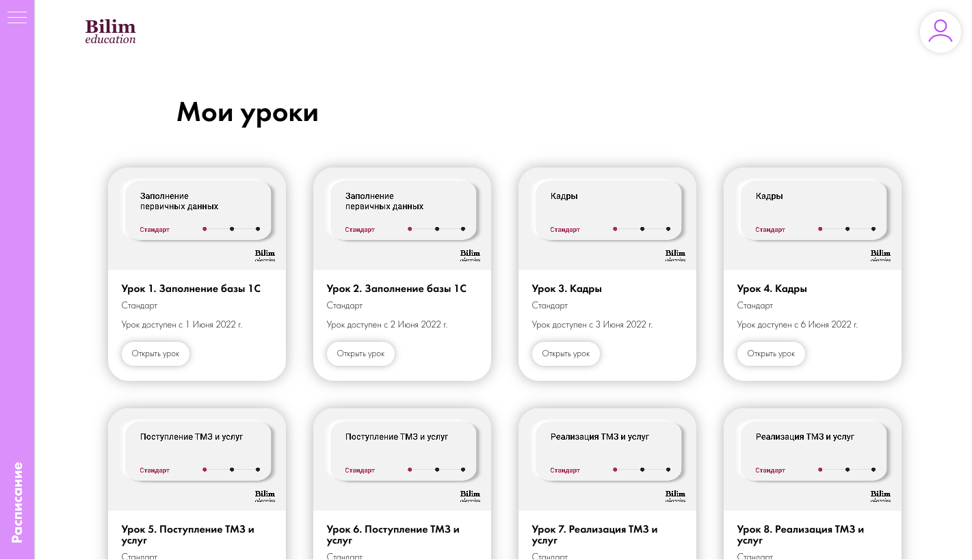The image size is (972, 560).
Task: Open the Урок 4 Кадры thumbnail image
Action: point(813,219)
